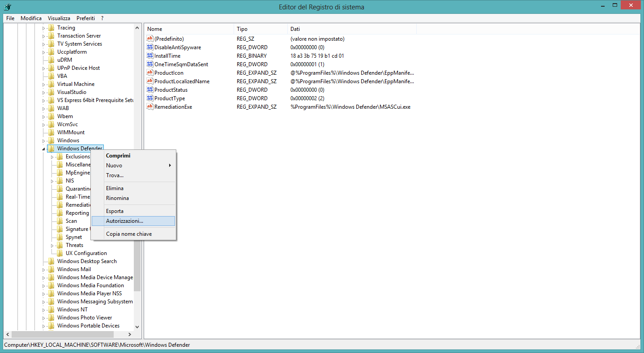Choose Autorizzazioni... from context menu

click(133, 221)
